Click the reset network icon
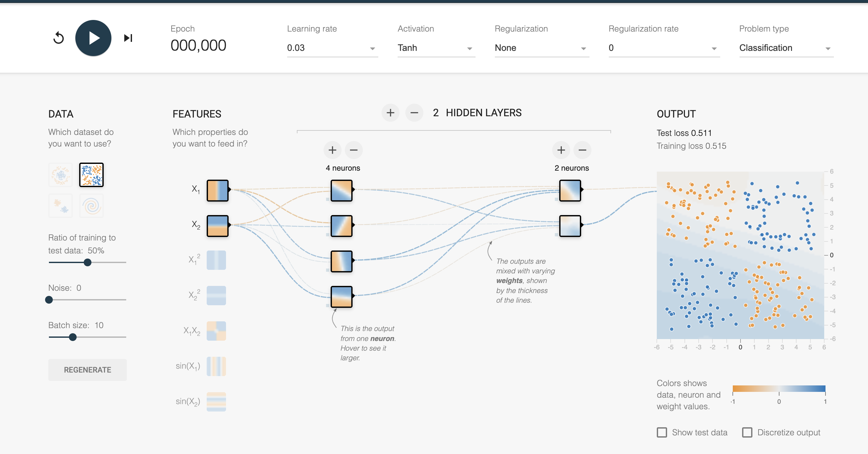The image size is (868, 454). tap(59, 38)
